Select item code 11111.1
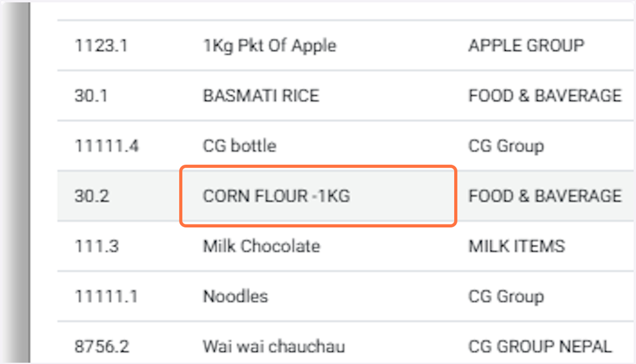This screenshot has height=364, width=636. [x=107, y=297]
